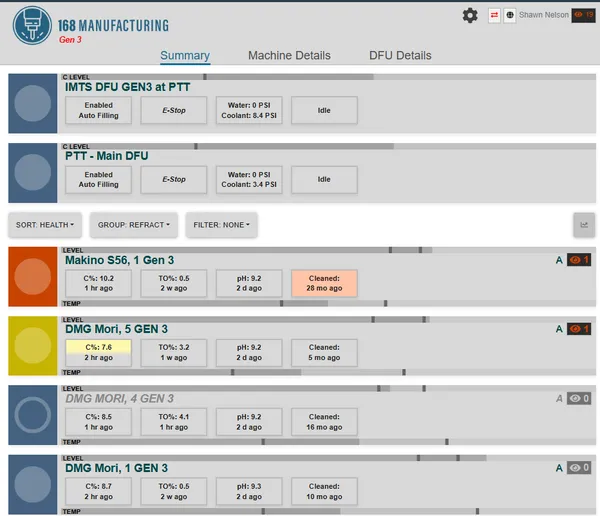Open DMG MORI, 4 GEN 3 title
The width and height of the screenshot is (600, 516).
click(119, 398)
